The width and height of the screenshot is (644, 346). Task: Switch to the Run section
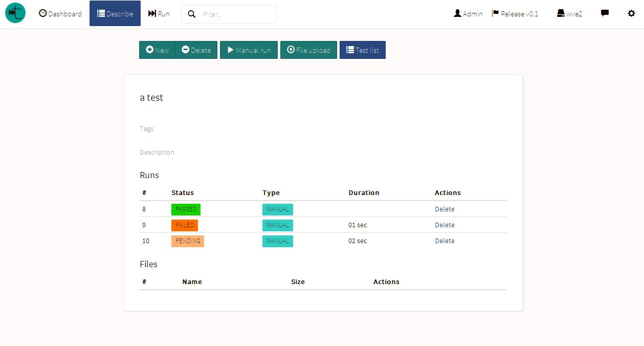(x=159, y=14)
